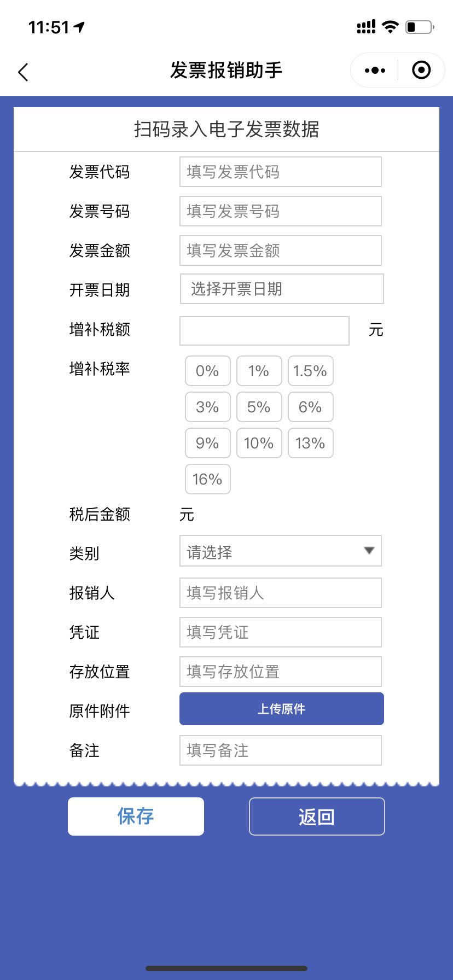Pick the 16% tax rate option
The width and height of the screenshot is (453, 980).
click(207, 479)
